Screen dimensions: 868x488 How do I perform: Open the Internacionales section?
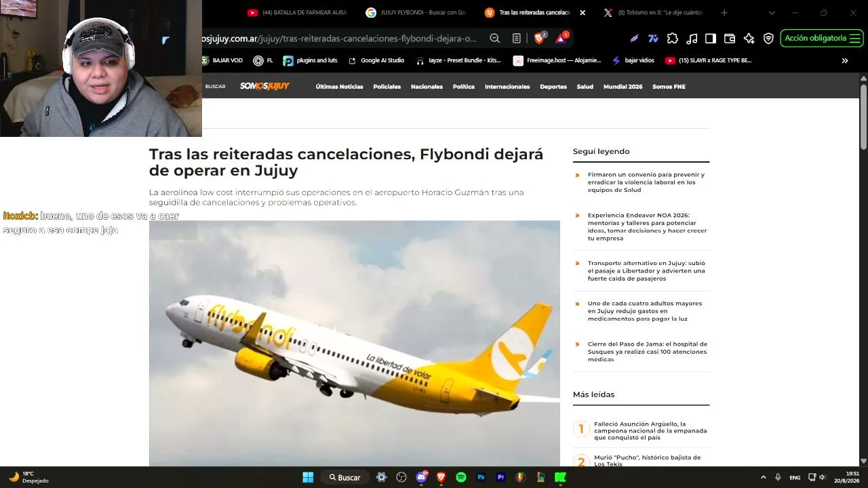[x=507, y=87]
